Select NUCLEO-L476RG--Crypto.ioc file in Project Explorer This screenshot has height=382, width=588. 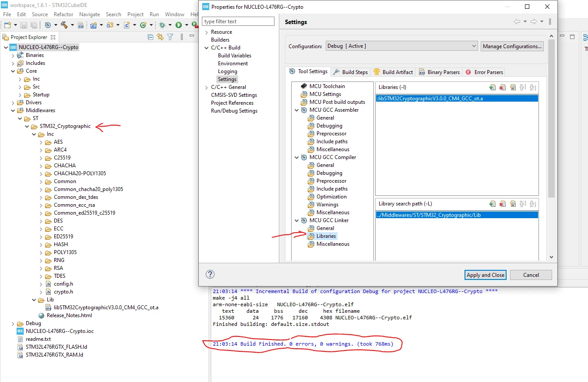tap(60, 331)
